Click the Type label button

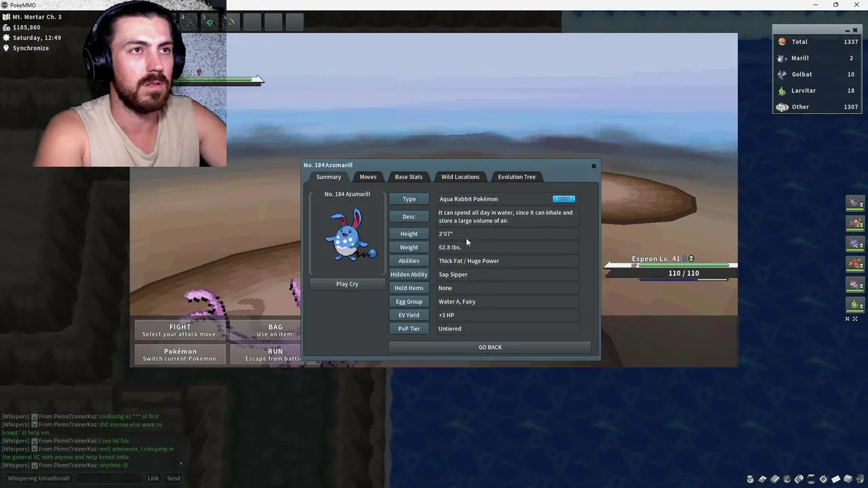tap(409, 199)
